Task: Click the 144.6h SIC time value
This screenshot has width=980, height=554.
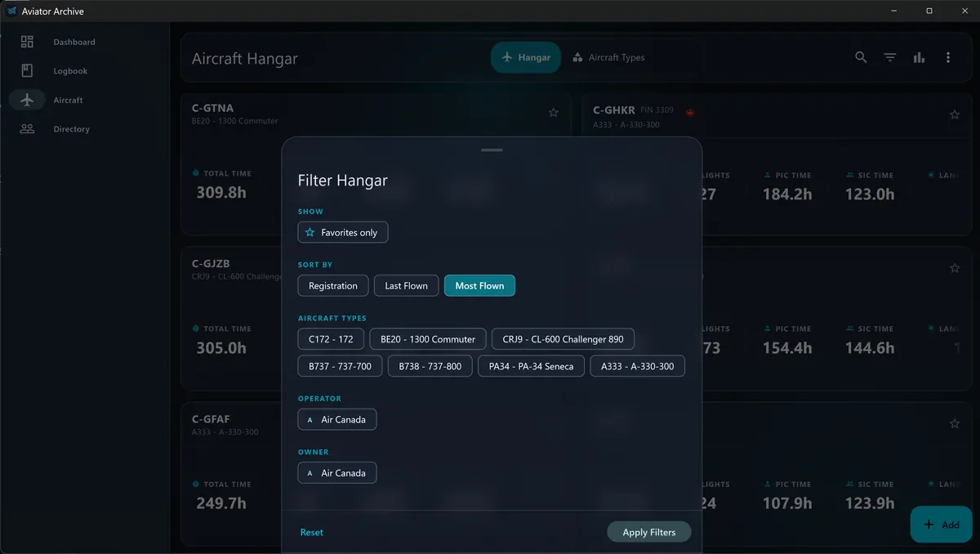Action: coord(870,348)
